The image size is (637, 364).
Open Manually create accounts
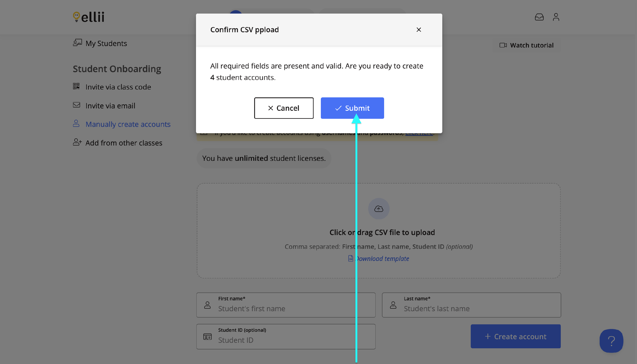pyautogui.click(x=128, y=124)
